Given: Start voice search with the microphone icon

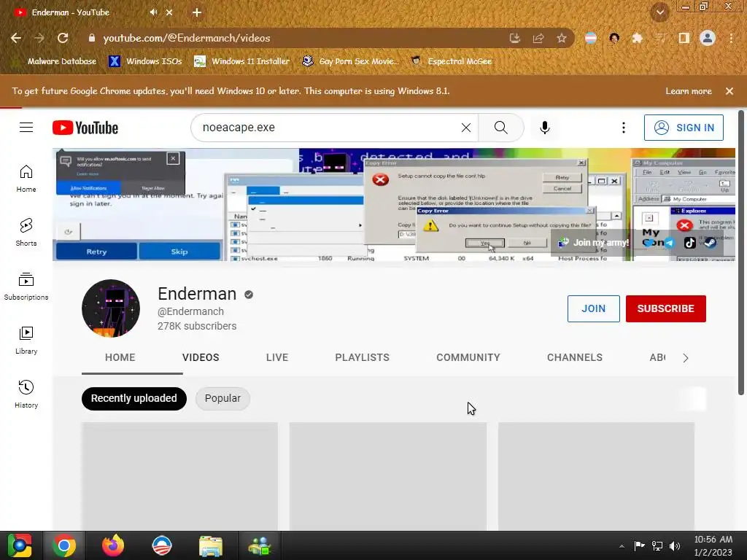Looking at the screenshot, I should point(544,128).
